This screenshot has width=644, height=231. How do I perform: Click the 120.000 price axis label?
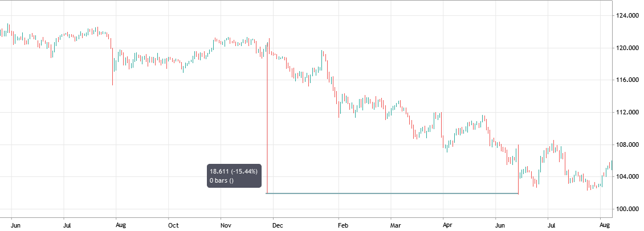pos(625,48)
